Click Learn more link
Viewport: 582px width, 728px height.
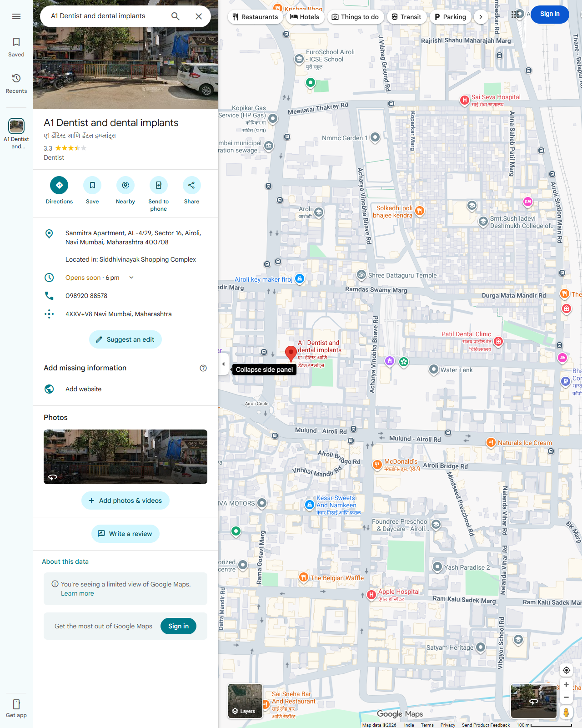coord(77,593)
